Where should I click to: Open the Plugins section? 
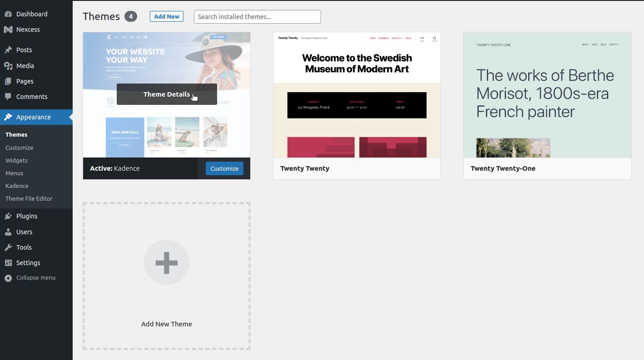25,216
